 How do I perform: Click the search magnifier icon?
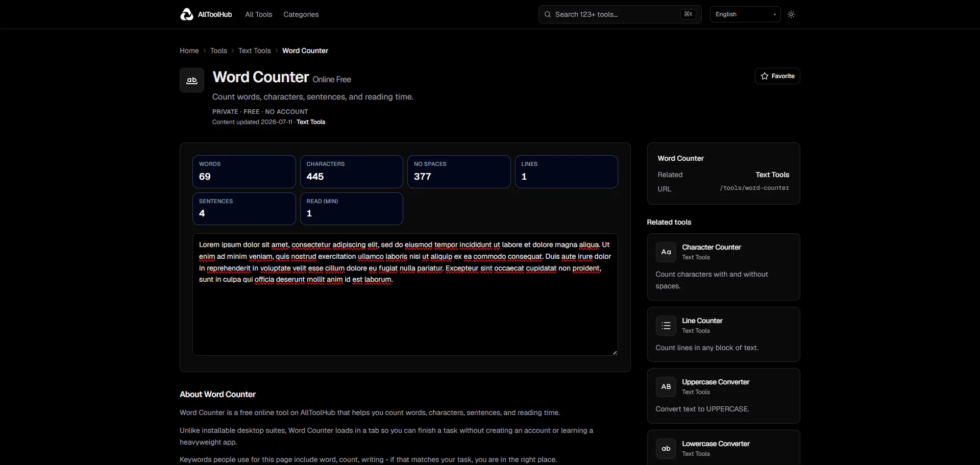coord(548,14)
